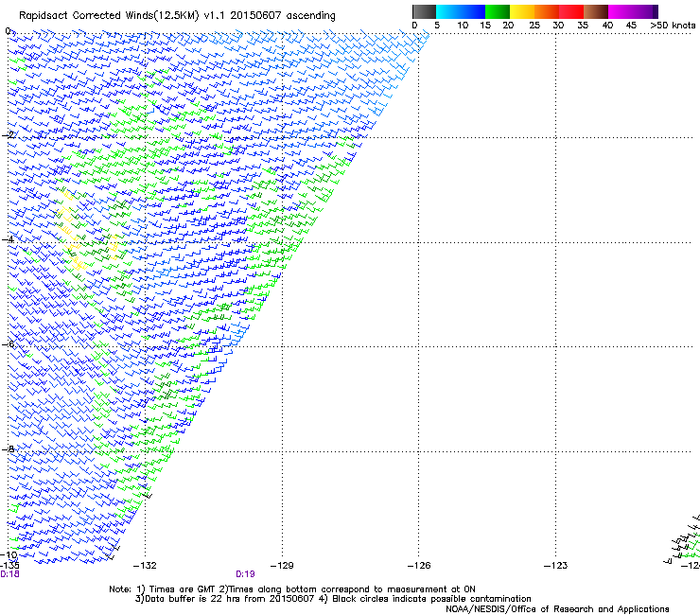Click the cyan 5-10 knots legend segment
The width and height of the screenshot is (700, 615).
click(x=448, y=11)
